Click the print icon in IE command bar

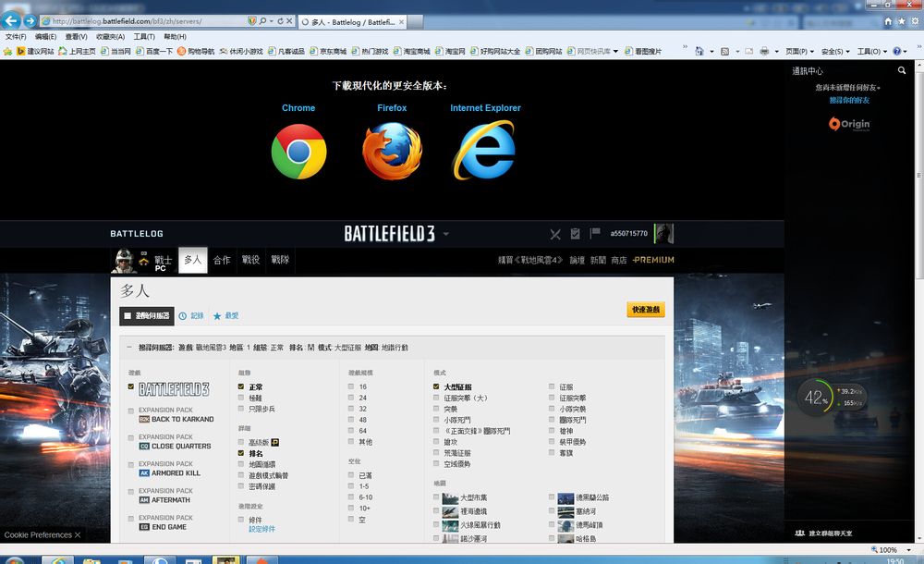tap(764, 52)
